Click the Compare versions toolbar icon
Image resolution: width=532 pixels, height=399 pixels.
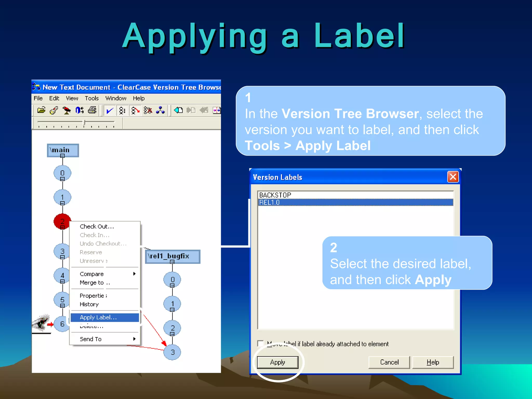tap(217, 110)
